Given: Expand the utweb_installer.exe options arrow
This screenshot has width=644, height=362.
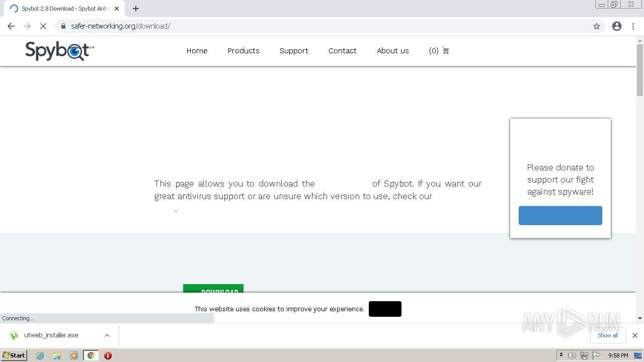Looking at the screenshot, I should tap(107, 335).
